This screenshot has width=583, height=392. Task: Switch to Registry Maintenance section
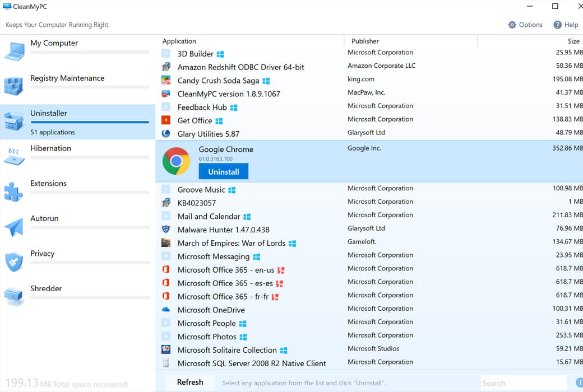click(x=77, y=87)
